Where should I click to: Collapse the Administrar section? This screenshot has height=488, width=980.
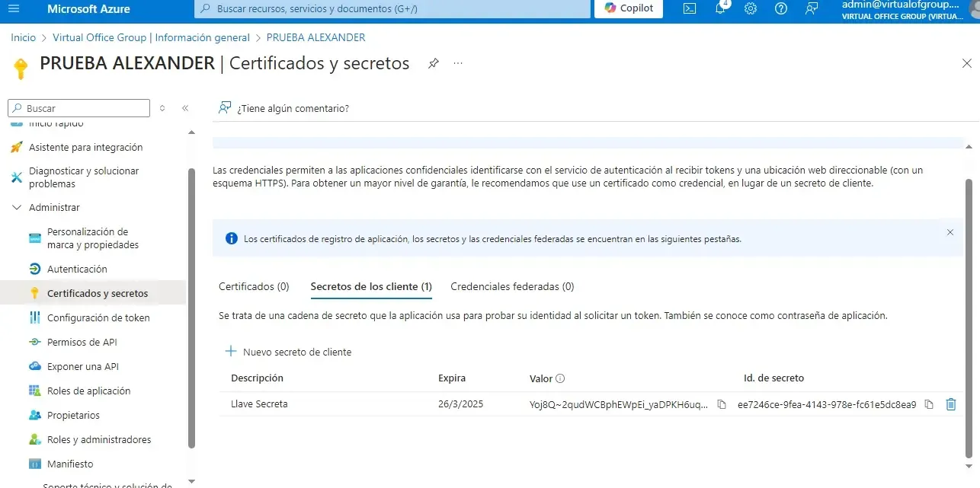click(x=17, y=207)
